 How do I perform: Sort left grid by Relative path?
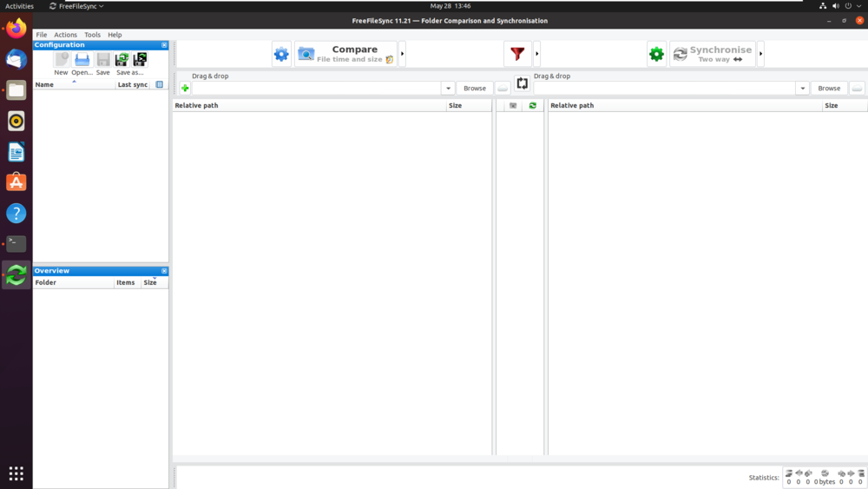tap(310, 105)
